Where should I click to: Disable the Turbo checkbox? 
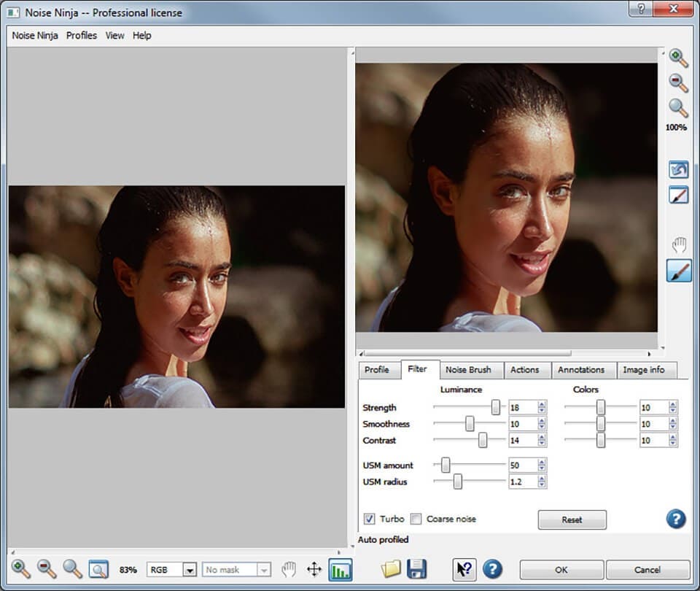tap(370, 519)
